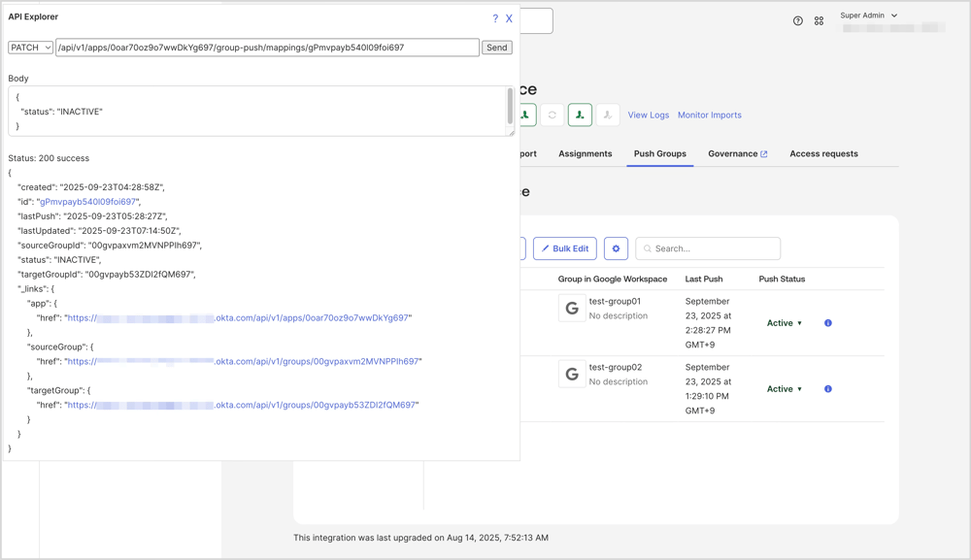
Task: Click the Group in Google Workspace header
Action: 613,280
